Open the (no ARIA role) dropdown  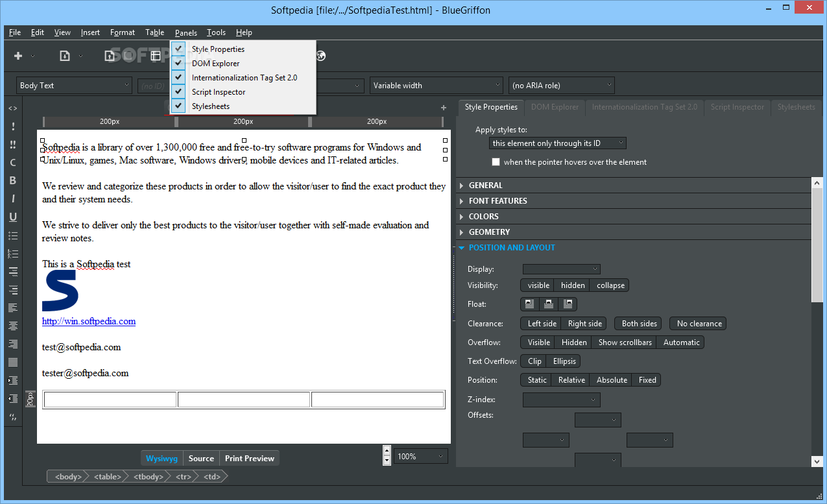[x=562, y=86]
